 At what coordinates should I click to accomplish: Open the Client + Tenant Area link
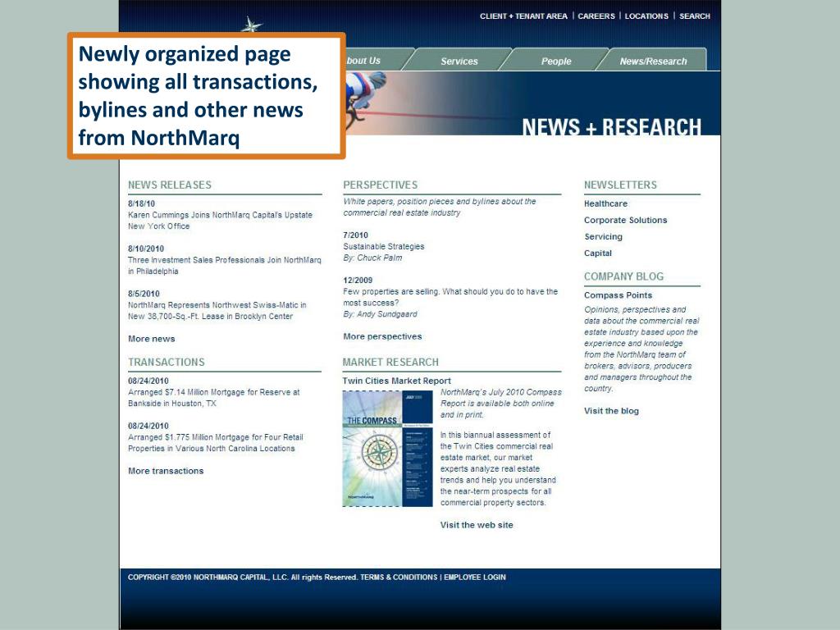tap(523, 16)
